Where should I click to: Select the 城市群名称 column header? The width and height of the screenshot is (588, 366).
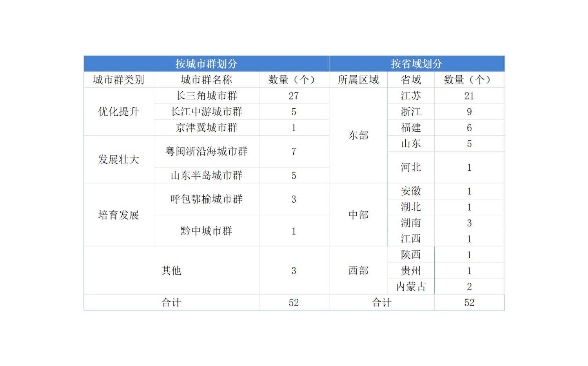point(206,80)
